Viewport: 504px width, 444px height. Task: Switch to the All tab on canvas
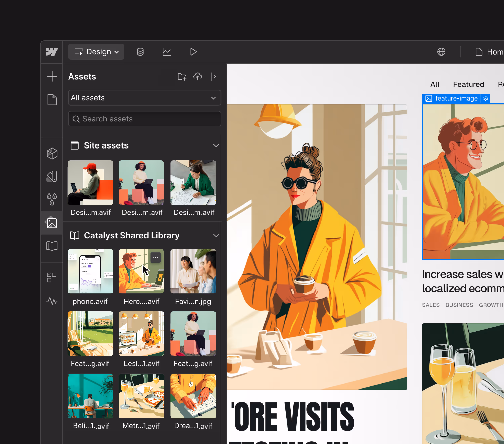point(435,84)
